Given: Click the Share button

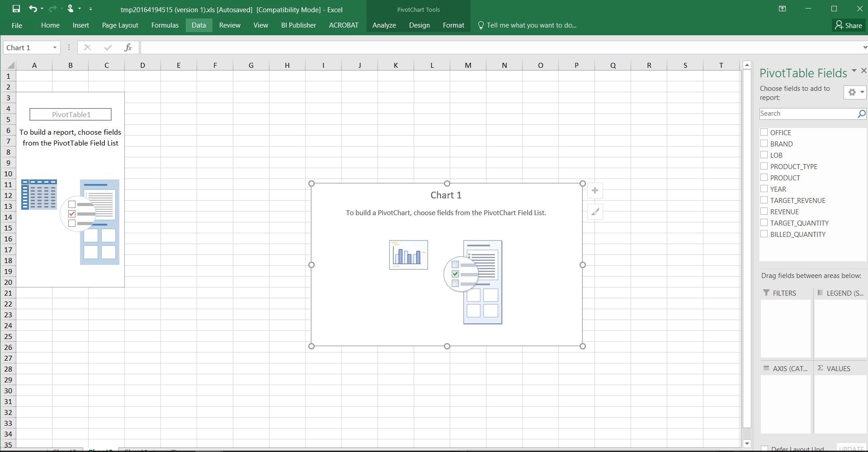Looking at the screenshot, I should (849, 25).
